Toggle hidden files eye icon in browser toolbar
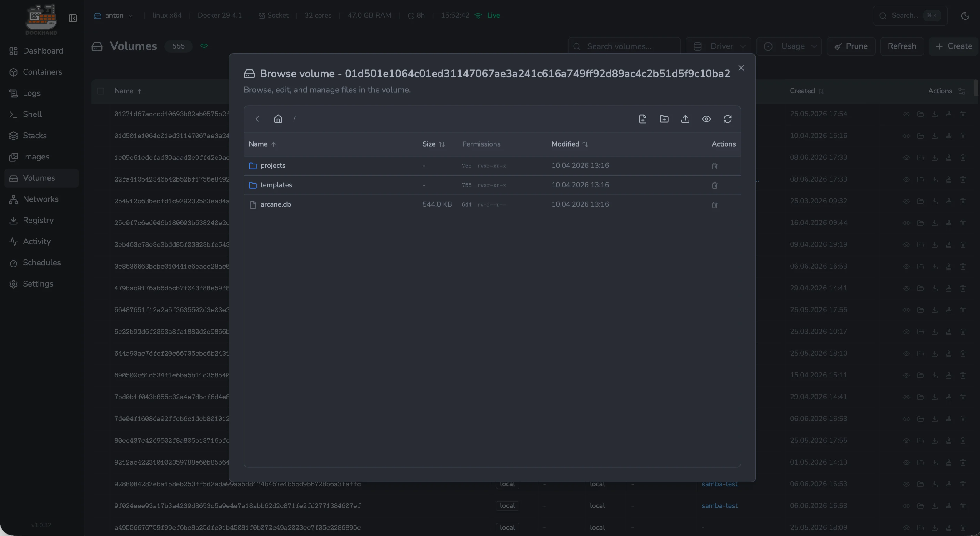 click(706, 119)
